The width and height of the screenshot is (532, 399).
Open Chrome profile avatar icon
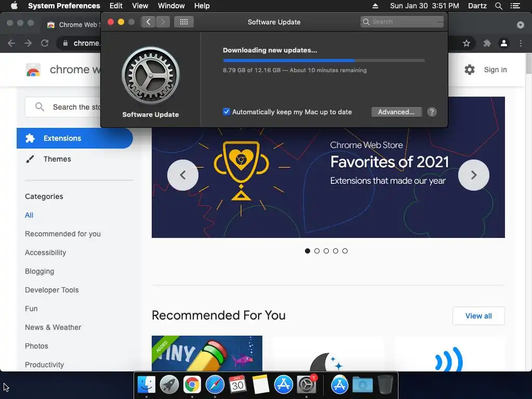(504, 43)
